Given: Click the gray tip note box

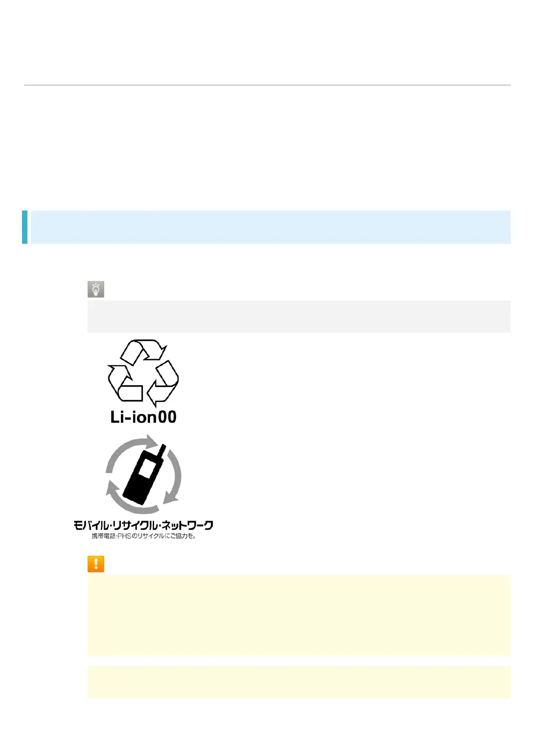Looking at the screenshot, I should click(299, 316).
